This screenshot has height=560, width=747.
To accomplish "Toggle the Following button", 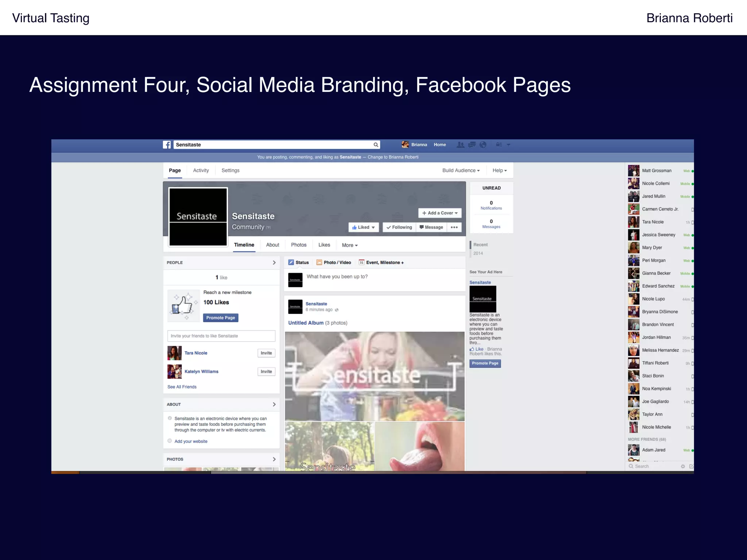I will (399, 227).
